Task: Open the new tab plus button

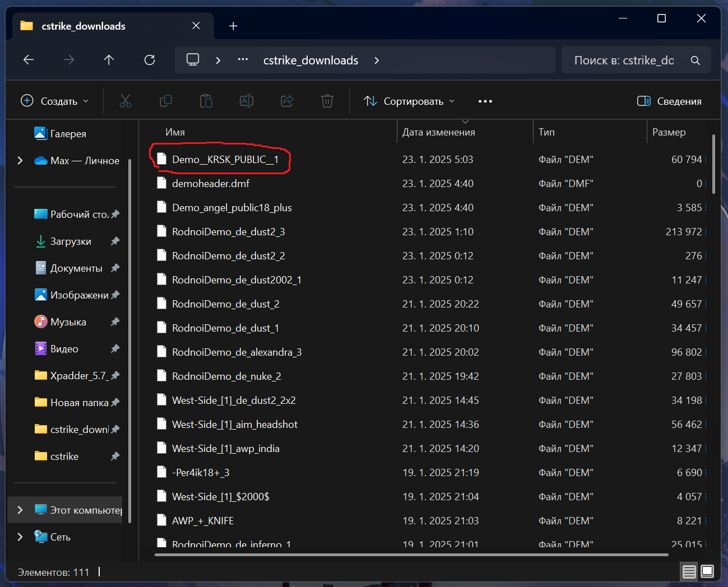Action: [234, 26]
